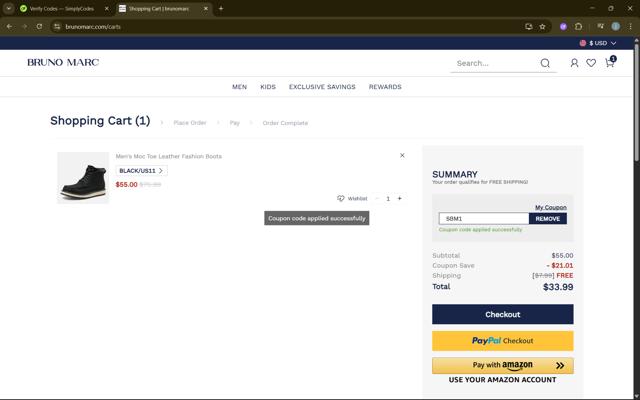Bookmark this page with star icon
The width and height of the screenshot is (640, 400).
point(542,27)
